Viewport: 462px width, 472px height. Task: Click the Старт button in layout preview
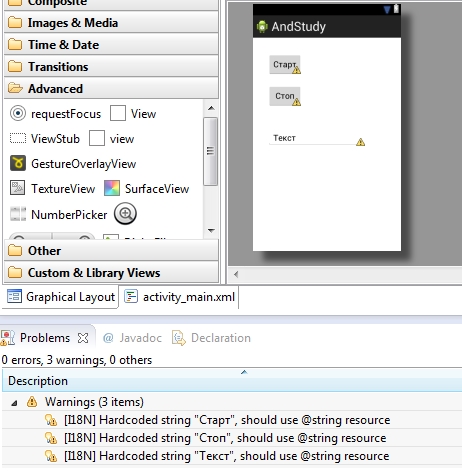pyautogui.click(x=285, y=64)
